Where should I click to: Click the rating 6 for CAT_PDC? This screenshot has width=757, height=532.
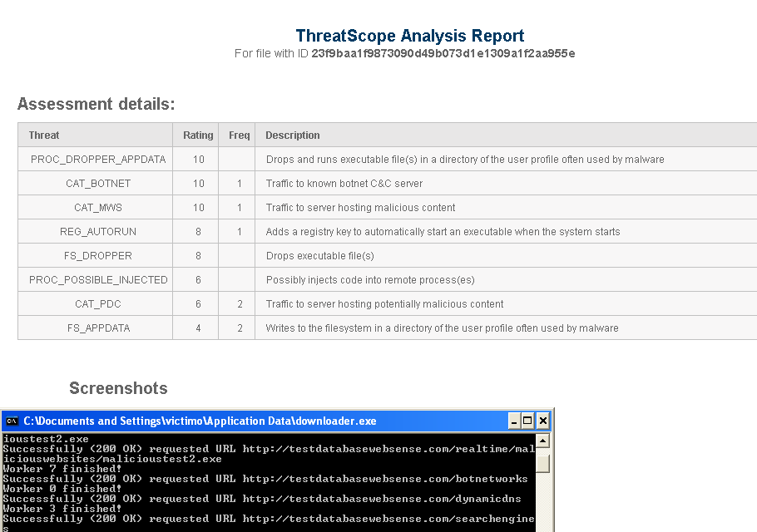point(199,304)
